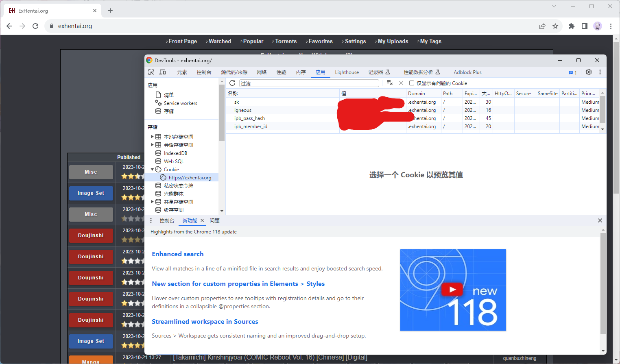Switch to the 网络 DevTools tab
620x364 pixels.
[x=262, y=72]
